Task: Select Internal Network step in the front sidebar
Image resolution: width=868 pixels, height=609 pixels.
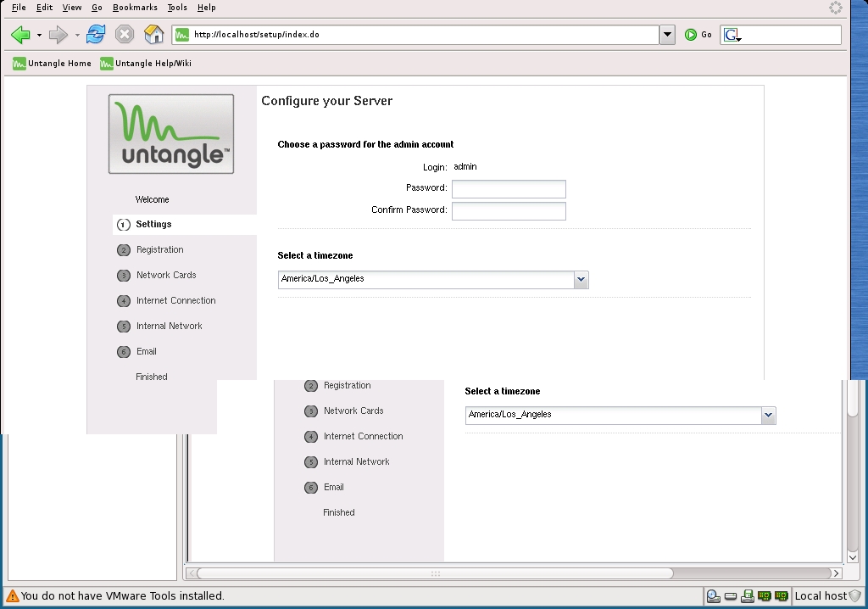Action: pyautogui.click(x=159, y=327)
